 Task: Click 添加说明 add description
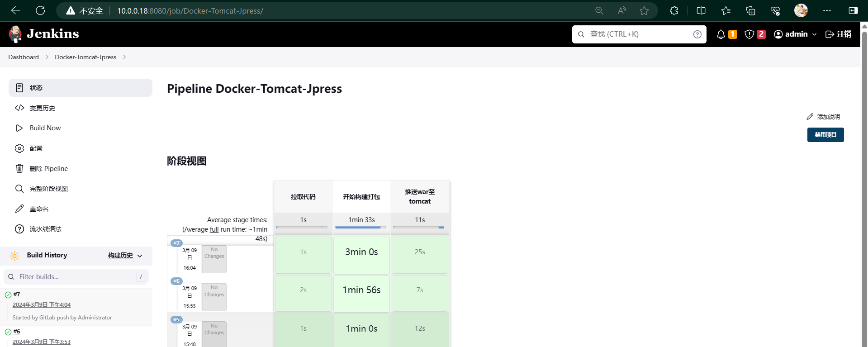tap(823, 117)
